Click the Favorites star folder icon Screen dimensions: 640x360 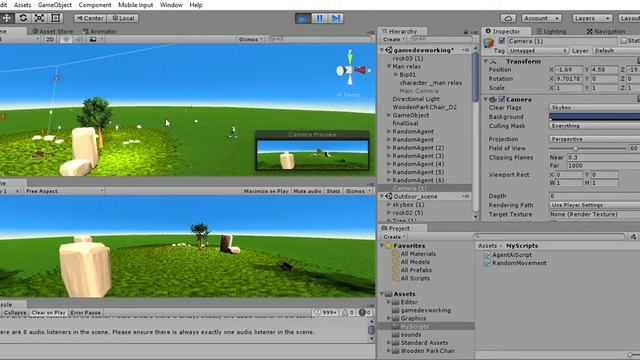point(389,246)
